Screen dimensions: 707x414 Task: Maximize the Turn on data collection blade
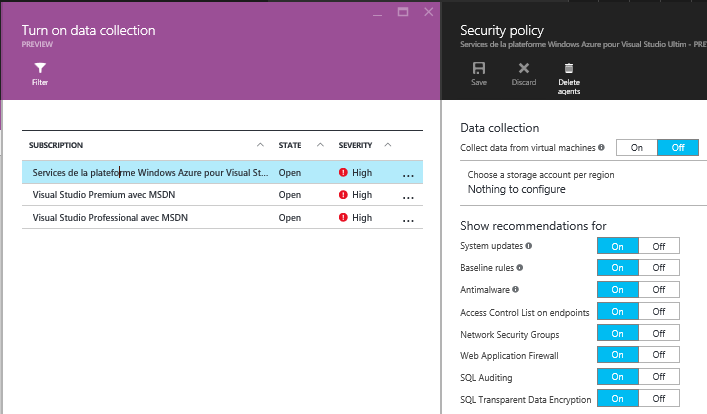click(x=403, y=12)
